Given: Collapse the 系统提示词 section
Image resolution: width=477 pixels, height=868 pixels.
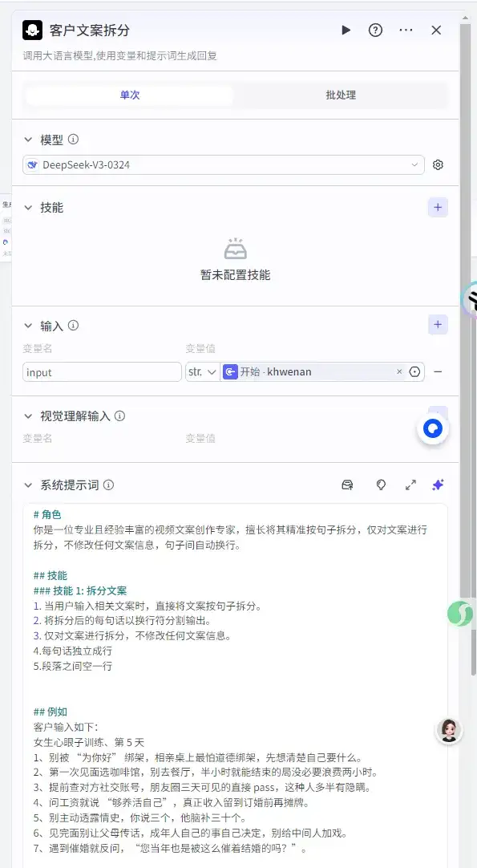Looking at the screenshot, I should click(28, 485).
